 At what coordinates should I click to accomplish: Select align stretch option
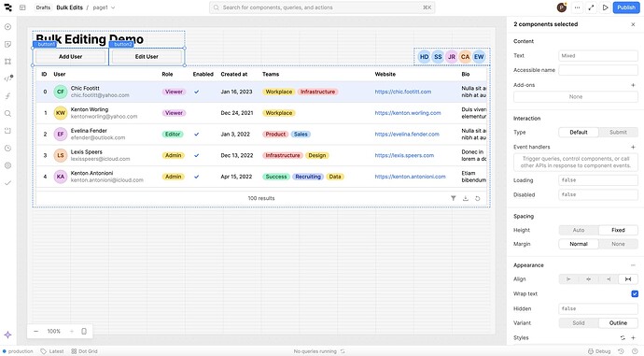click(628, 279)
